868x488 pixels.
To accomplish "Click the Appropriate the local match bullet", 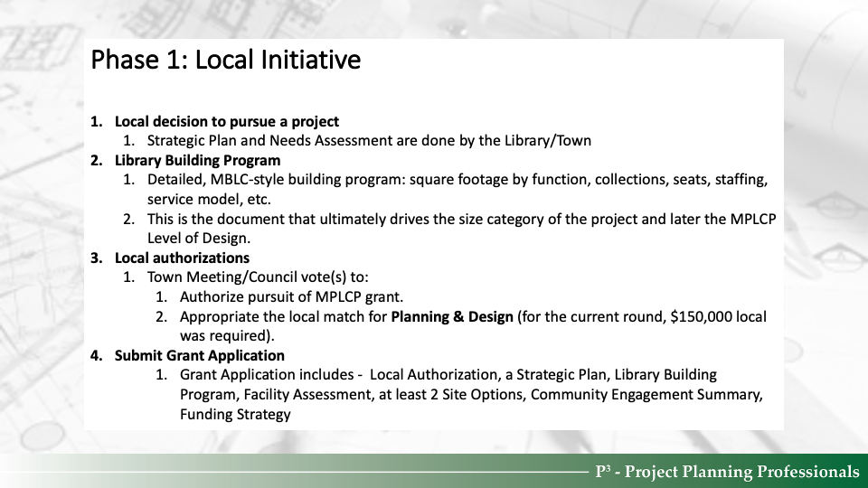I will [x=284, y=316].
